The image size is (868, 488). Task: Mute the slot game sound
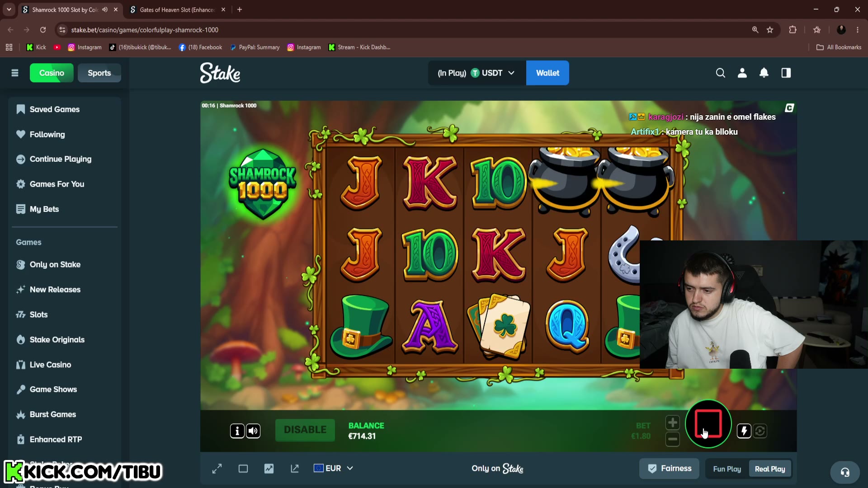253,431
